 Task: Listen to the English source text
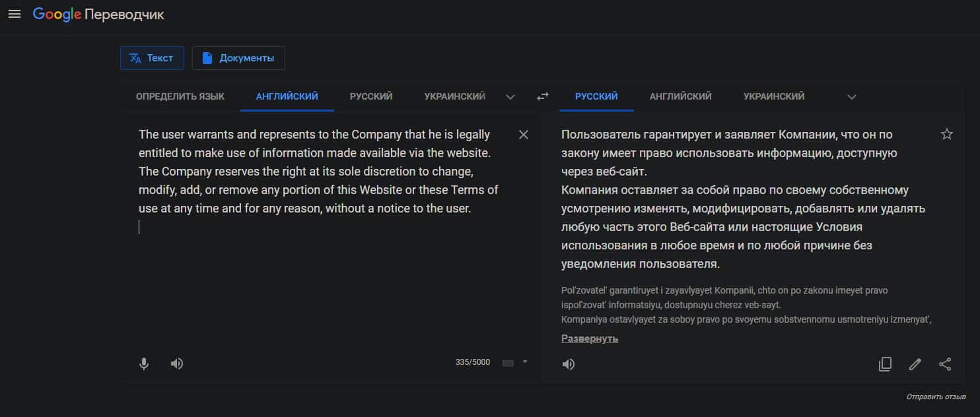pyautogui.click(x=176, y=363)
